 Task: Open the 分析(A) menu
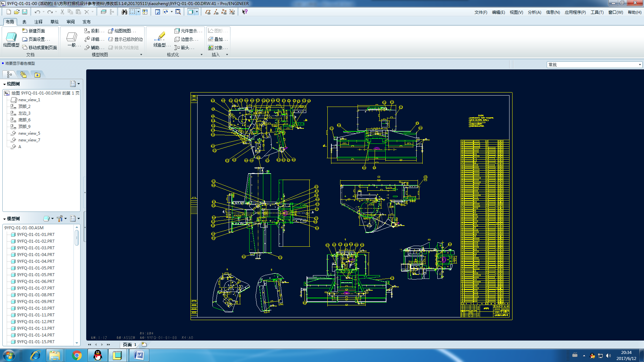click(534, 12)
